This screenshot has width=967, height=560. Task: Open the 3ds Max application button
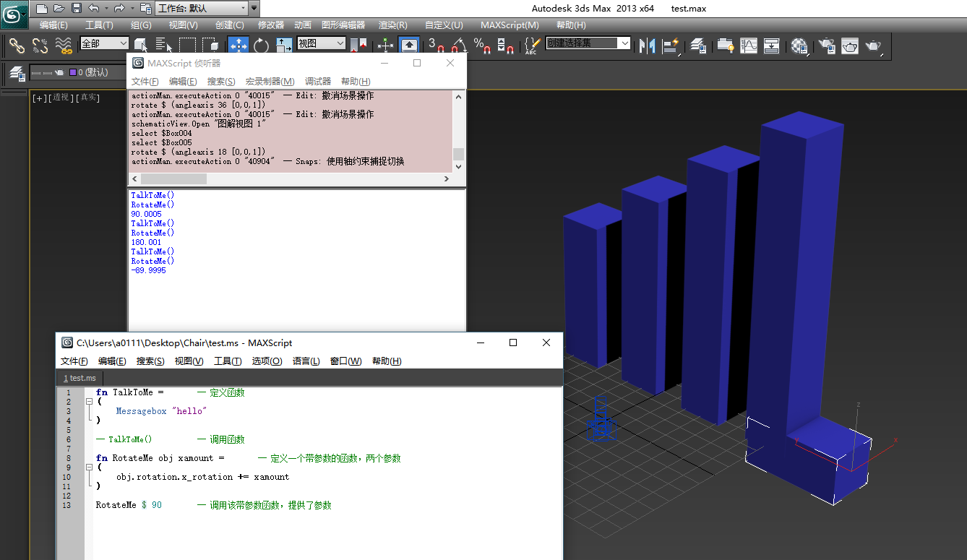(x=14, y=14)
